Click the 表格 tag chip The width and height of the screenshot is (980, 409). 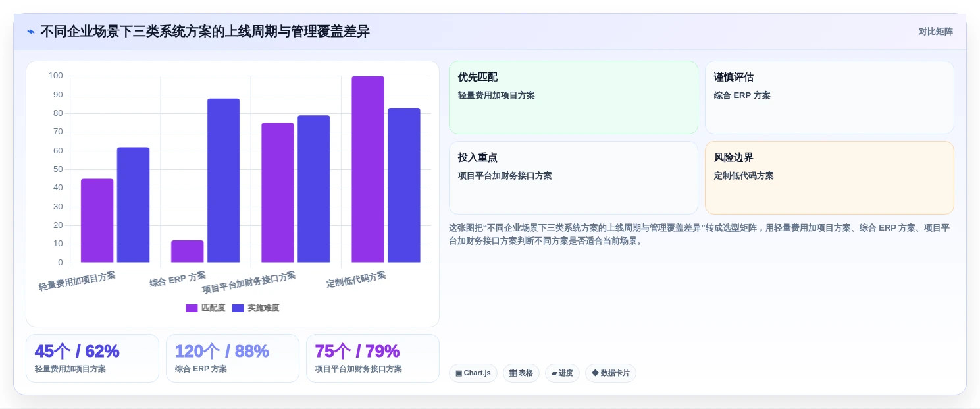[521, 373]
